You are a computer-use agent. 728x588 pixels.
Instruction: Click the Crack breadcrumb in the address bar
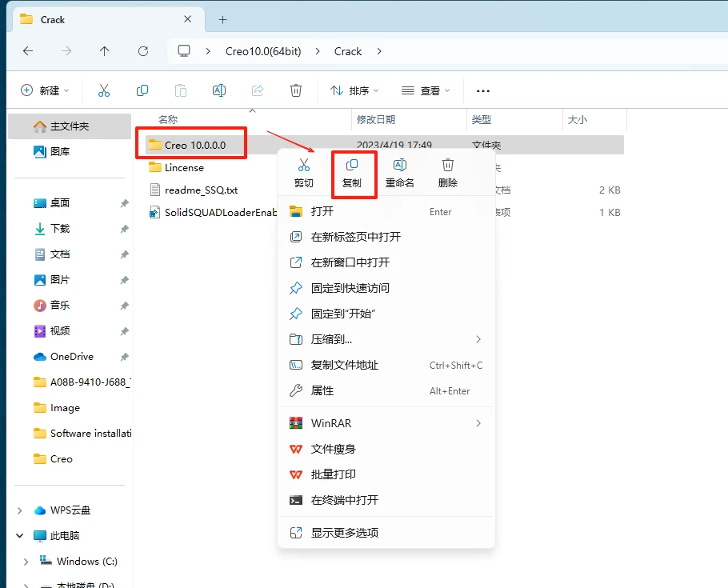click(348, 51)
